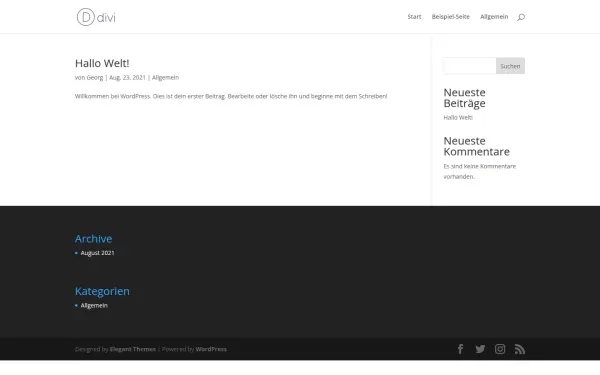
Task: Focus the sidebar search field
Action: point(470,66)
